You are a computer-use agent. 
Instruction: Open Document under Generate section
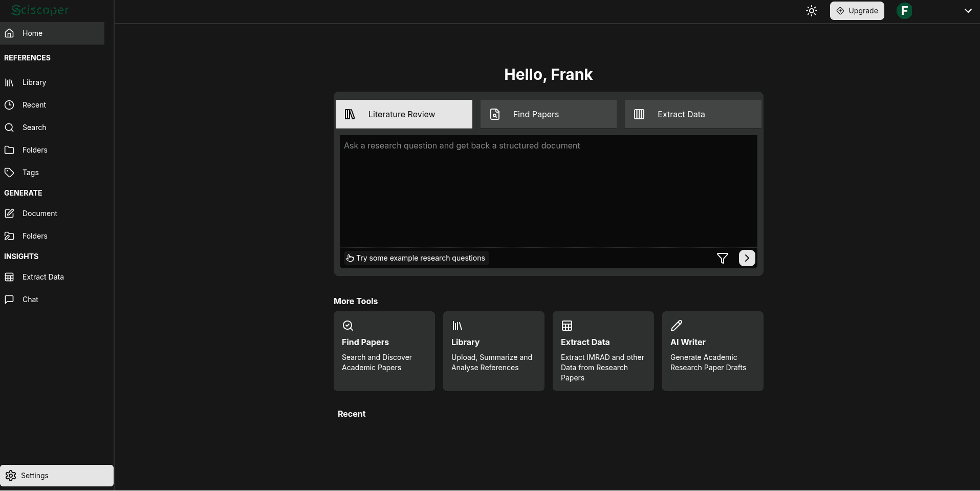click(39, 214)
